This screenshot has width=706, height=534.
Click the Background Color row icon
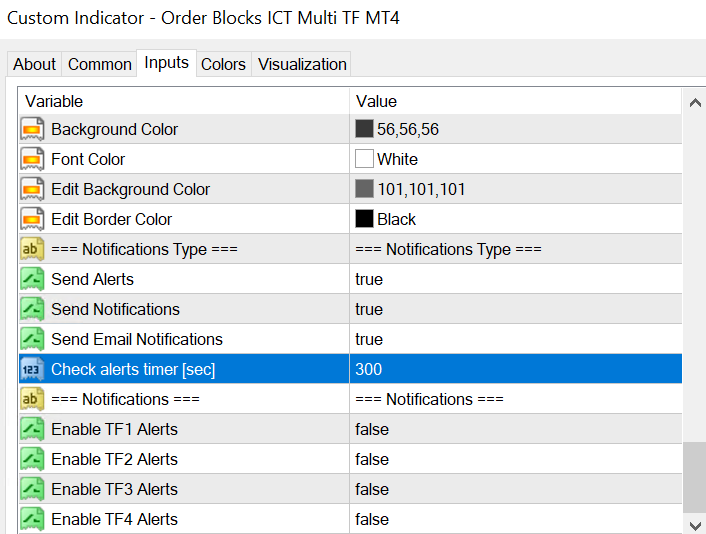pos(32,129)
